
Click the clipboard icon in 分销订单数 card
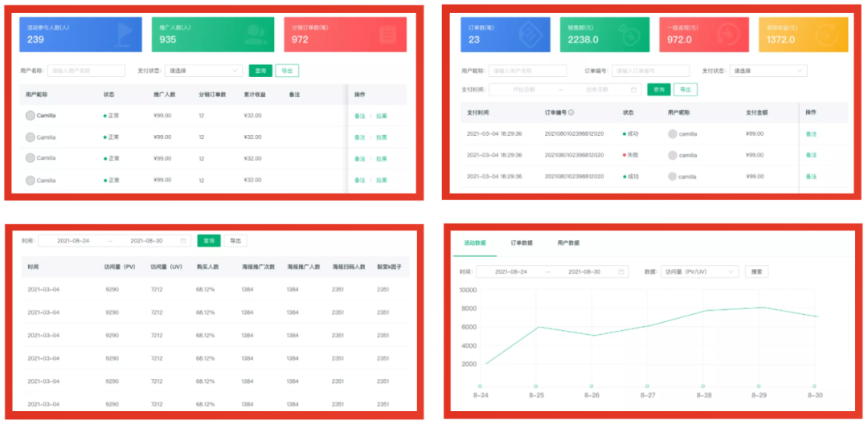pyautogui.click(x=388, y=35)
